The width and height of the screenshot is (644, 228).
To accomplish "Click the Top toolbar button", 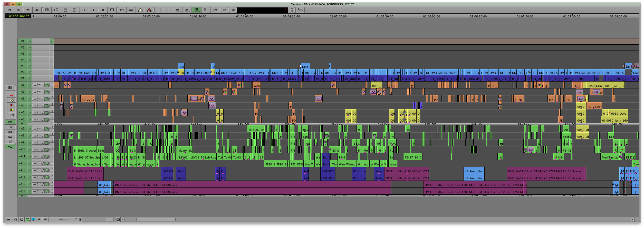I will (x=159, y=10).
